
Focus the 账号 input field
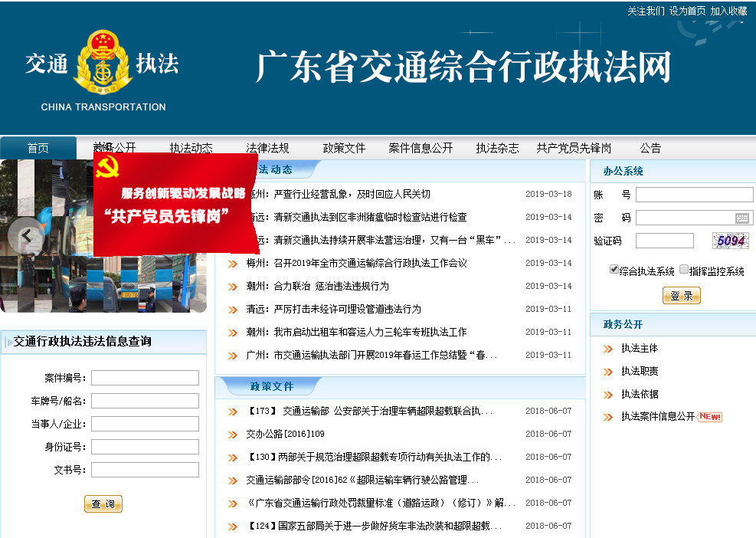tap(694, 195)
